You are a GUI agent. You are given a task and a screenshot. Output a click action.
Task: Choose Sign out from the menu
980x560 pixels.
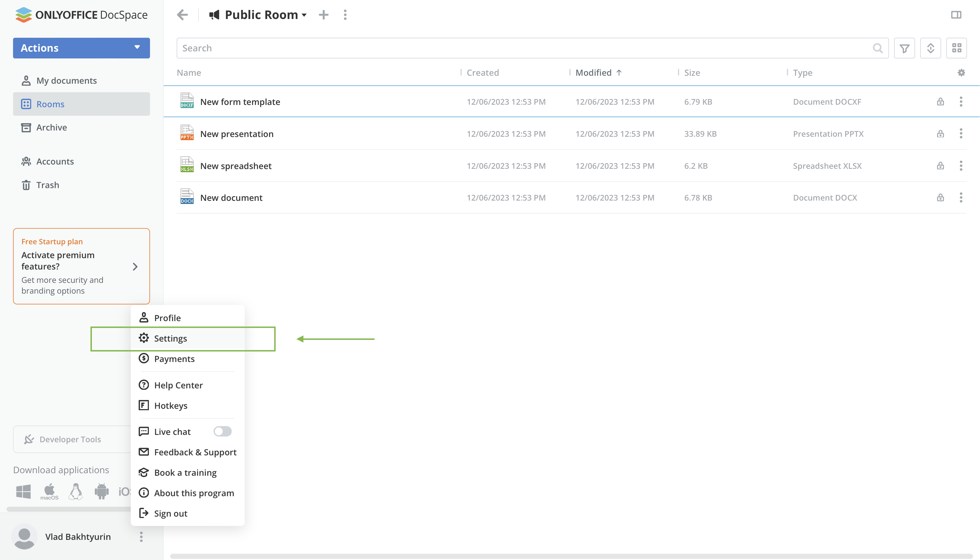pyautogui.click(x=170, y=513)
